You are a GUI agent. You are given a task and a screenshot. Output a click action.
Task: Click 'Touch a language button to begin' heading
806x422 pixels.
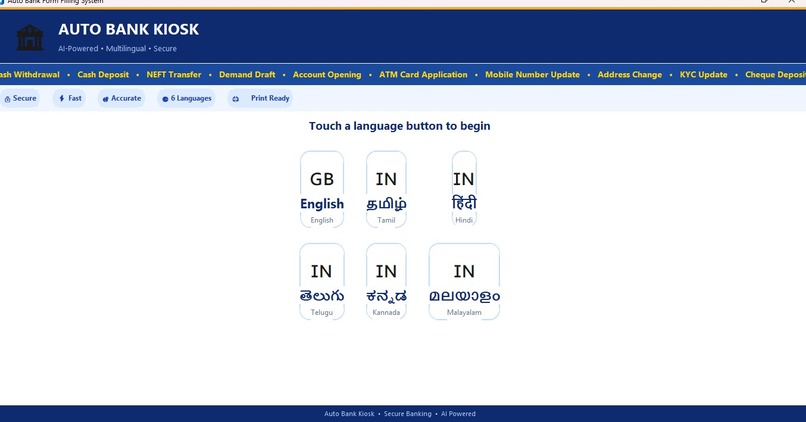point(399,126)
